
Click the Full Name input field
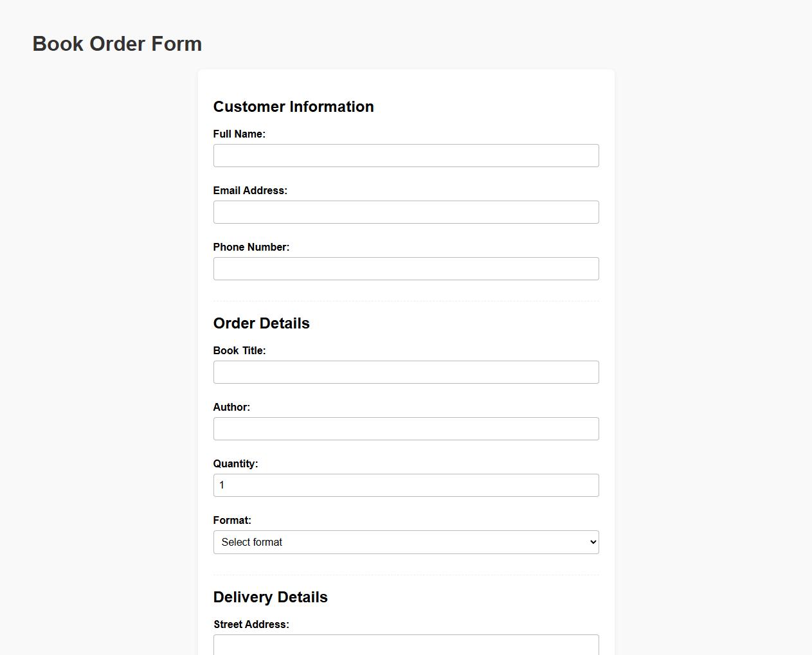click(406, 155)
